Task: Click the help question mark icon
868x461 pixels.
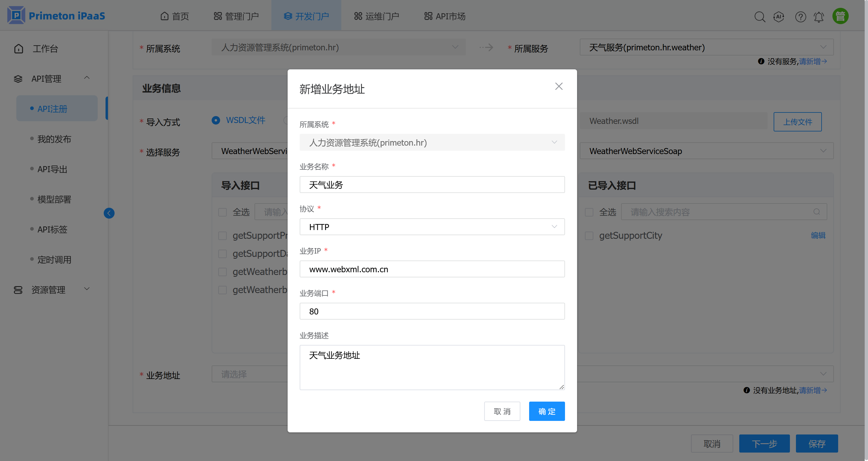Action: point(800,17)
